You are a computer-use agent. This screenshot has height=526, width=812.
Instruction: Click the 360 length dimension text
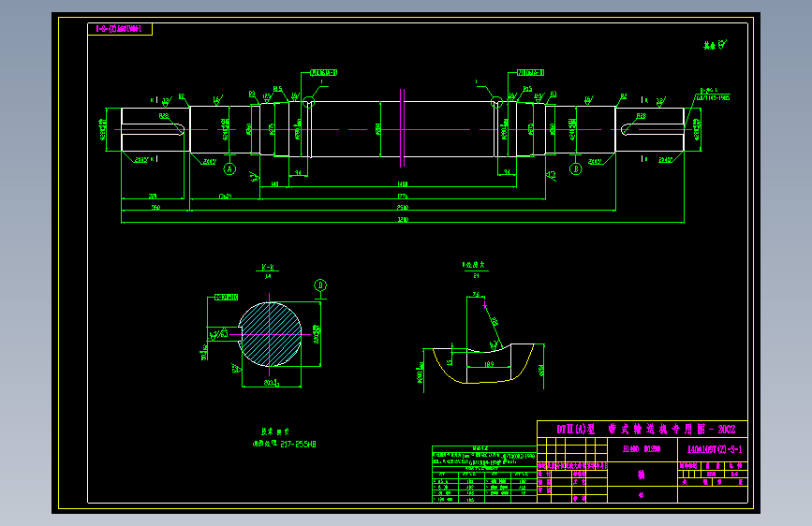tap(155, 208)
